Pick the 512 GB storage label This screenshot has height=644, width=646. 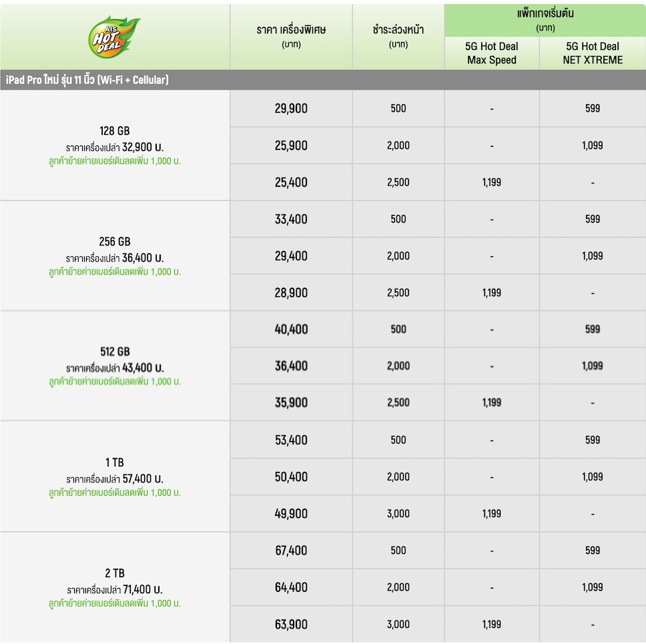(x=115, y=352)
